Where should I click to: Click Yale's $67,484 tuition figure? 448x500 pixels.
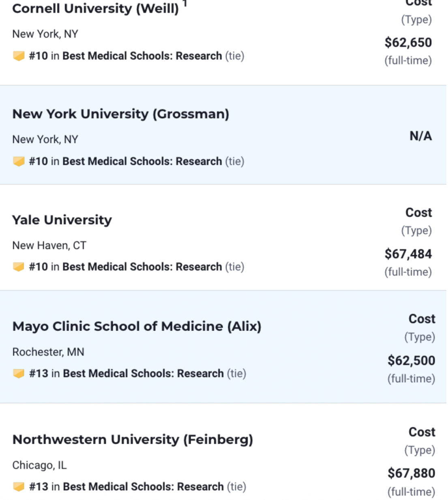408,254
